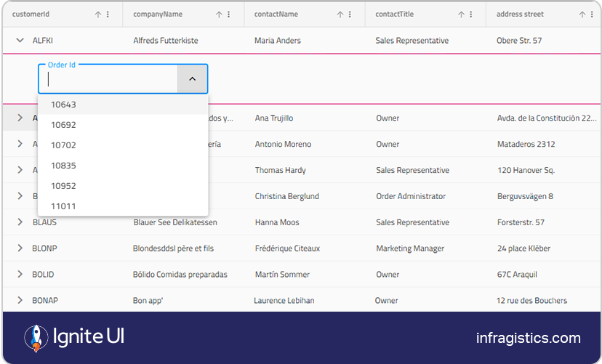The width and height of the screenshot is (602, 364).
Task: Click the Order Id input field
Action: tap(109, 79)
